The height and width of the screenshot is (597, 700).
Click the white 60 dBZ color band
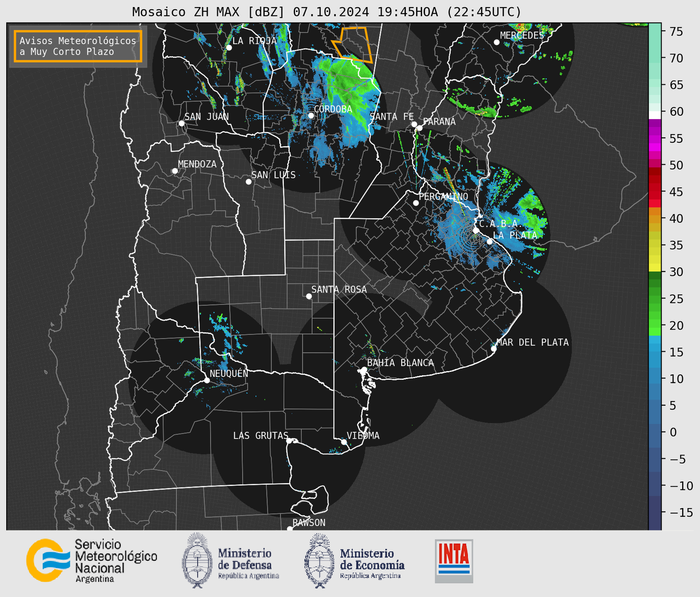655,115
